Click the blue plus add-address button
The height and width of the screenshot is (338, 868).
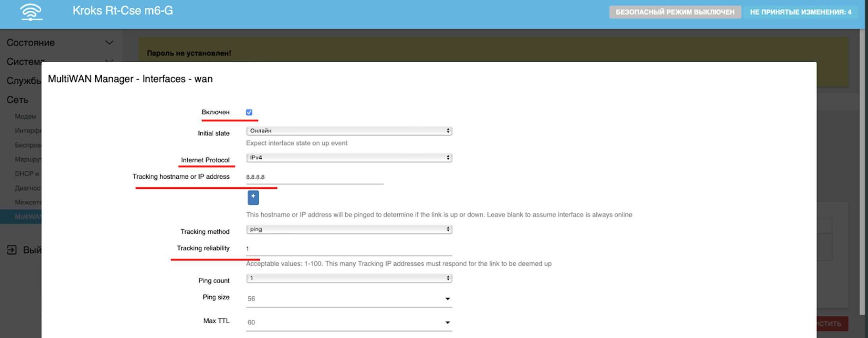[x=253, y=197]
